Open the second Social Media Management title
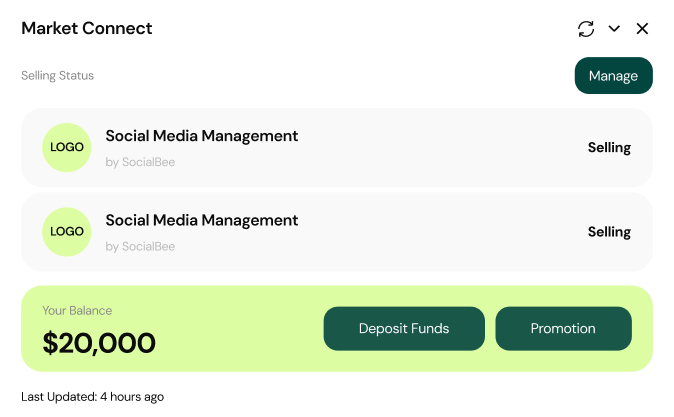This screenshot has width=674, height=417. (202, 220)
